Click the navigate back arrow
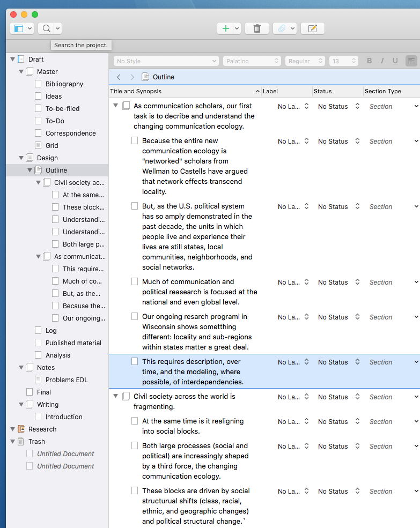 119,77
